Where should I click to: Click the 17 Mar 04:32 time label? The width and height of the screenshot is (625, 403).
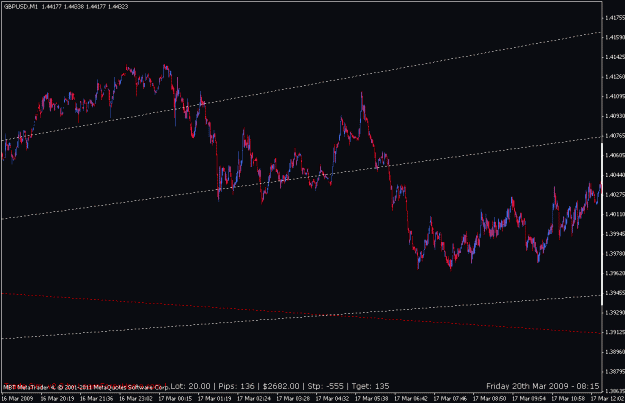pyautogui.click(x=333, y=399)
